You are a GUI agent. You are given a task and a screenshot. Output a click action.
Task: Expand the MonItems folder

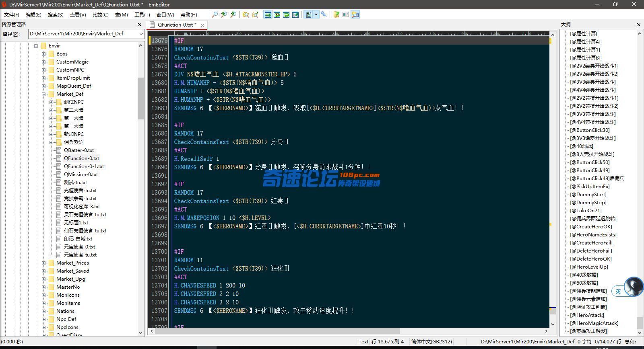pyautogui.click(x=44, y=303)
